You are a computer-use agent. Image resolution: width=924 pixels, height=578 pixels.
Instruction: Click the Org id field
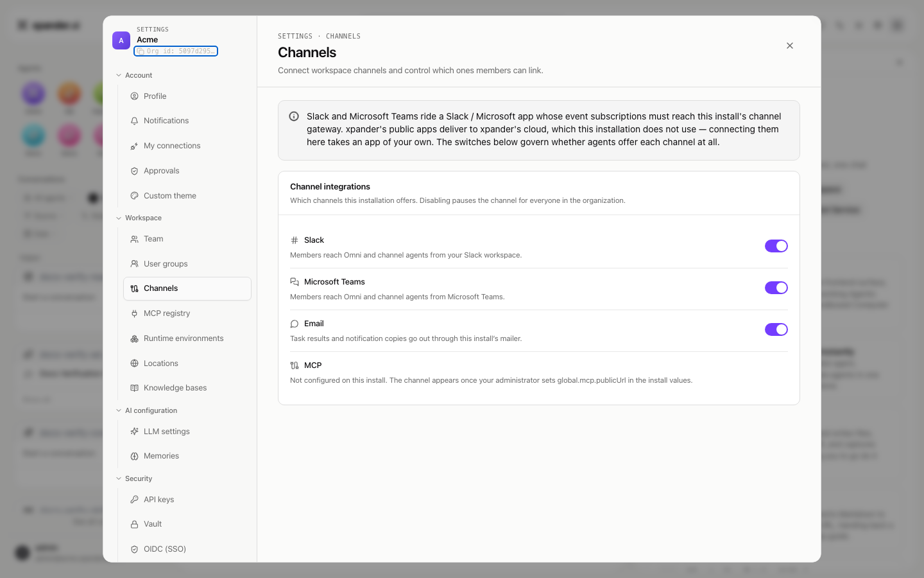click(176, 51)
